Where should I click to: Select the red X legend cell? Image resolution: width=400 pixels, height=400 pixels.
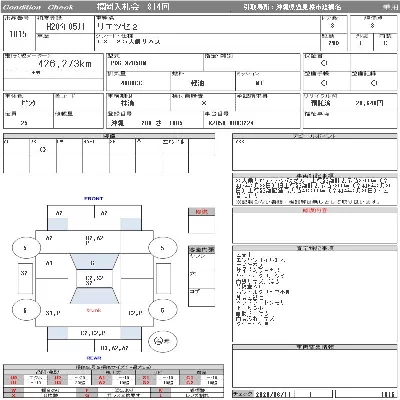tap(13, 395)
